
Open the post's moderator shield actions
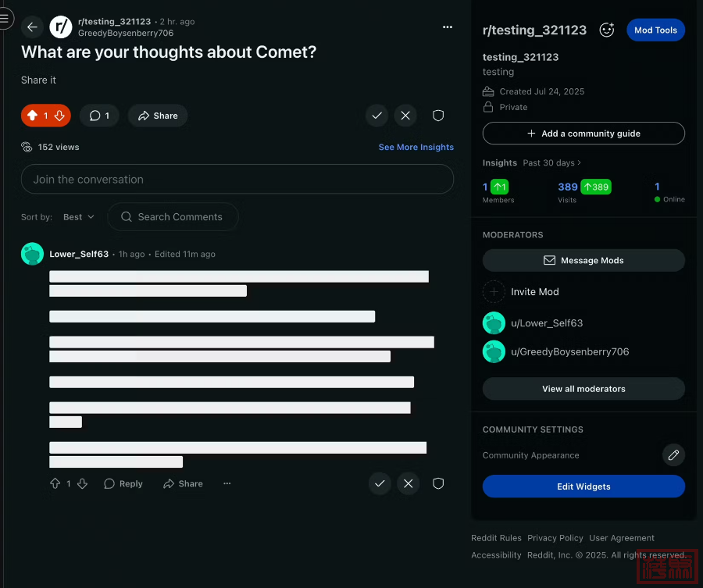click(438, 116)
